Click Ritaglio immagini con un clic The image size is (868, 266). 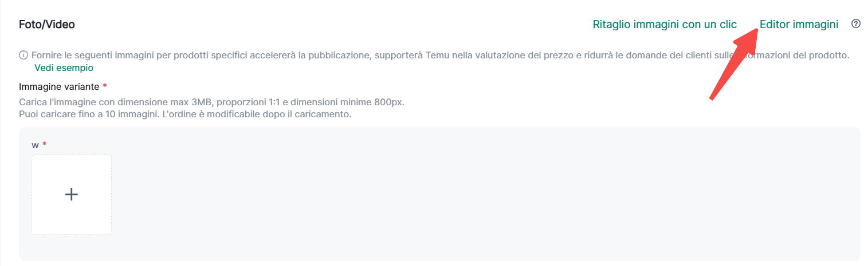(665, 25)
